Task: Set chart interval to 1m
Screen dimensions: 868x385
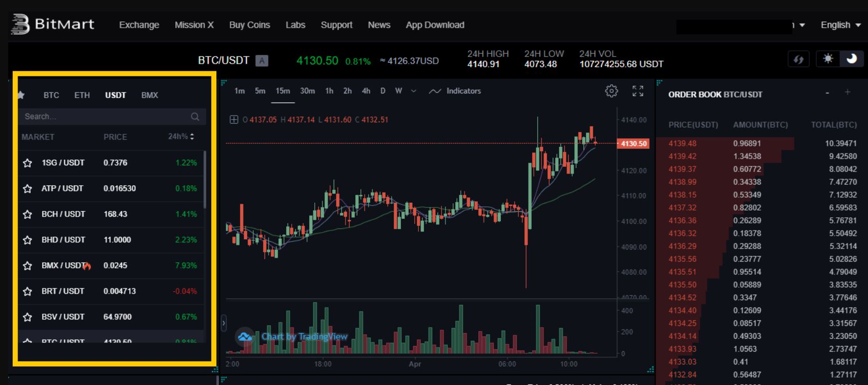Action: [239, 91]
